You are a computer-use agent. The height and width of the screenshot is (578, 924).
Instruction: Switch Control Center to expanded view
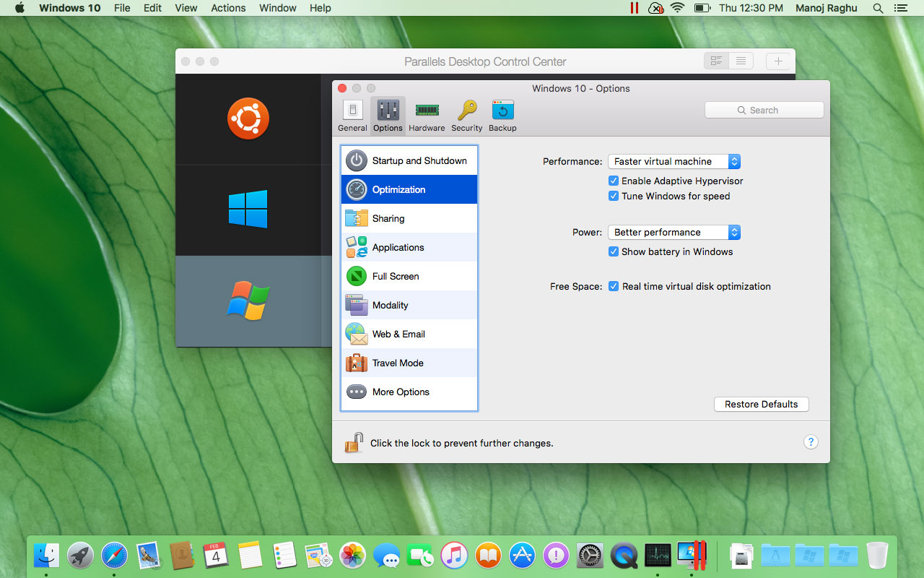click(717, 61)
